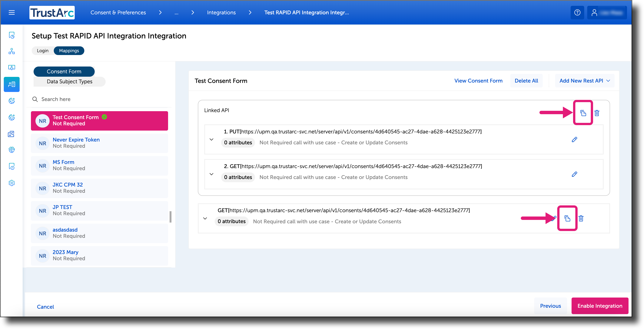Click the Cancel button

click(45, 307)
